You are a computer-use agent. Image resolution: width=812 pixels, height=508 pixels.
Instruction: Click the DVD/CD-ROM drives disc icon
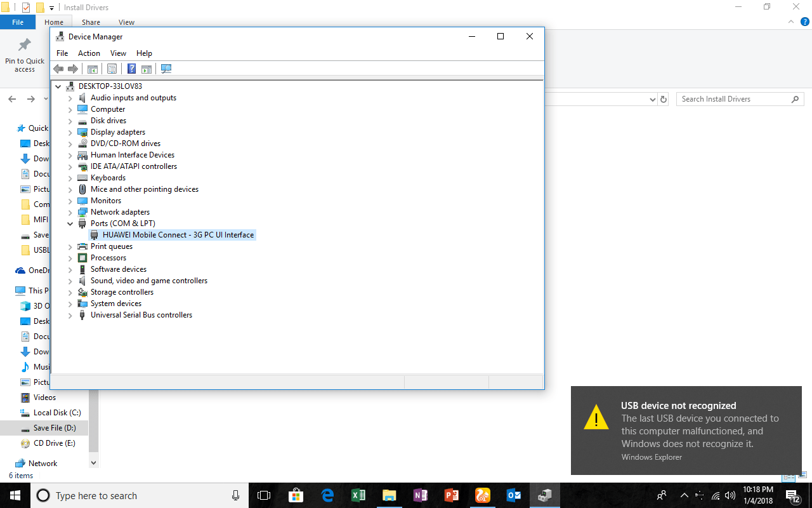(x=82, y=144)
